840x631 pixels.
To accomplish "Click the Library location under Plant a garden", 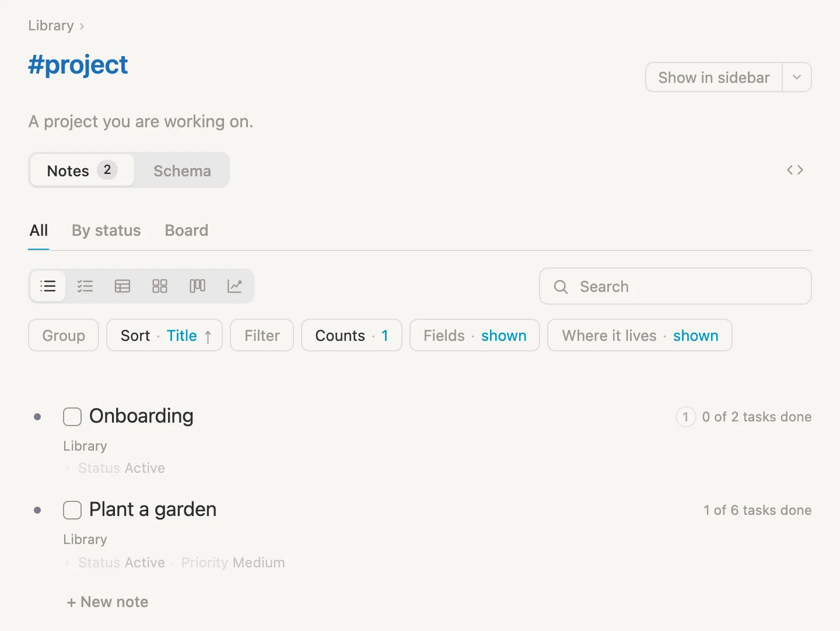I will click(x=85, y=539).
